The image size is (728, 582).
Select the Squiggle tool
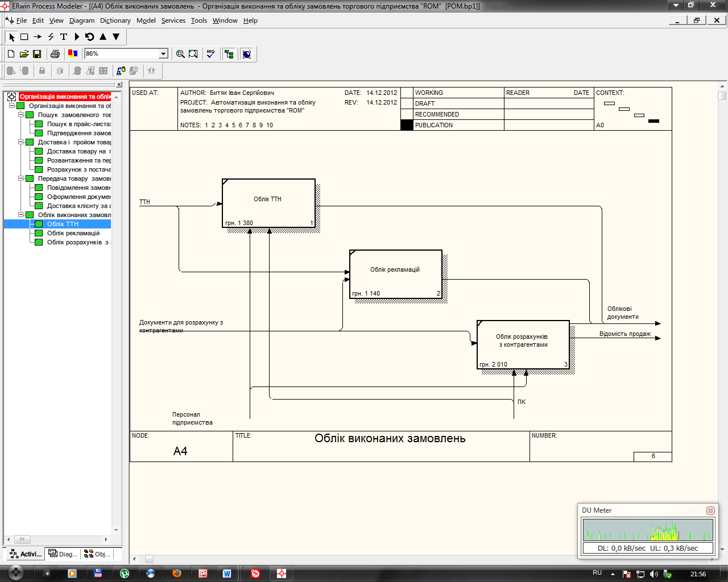[51, 37]
